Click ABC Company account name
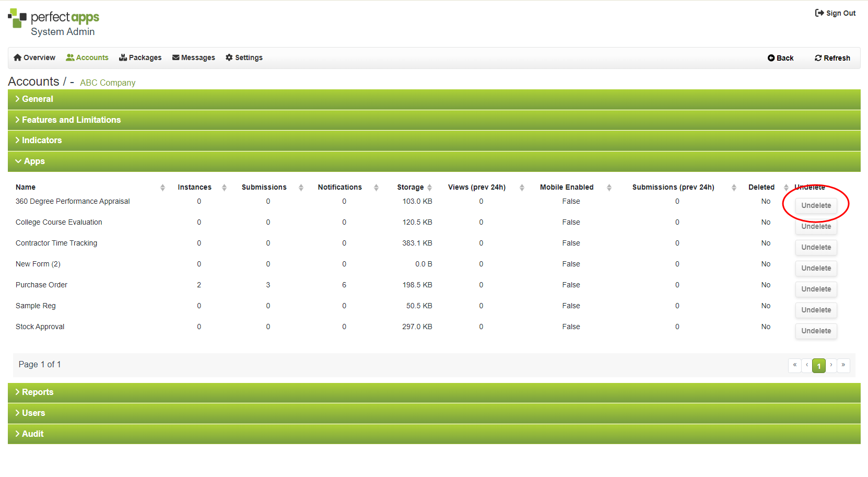This screenshot has height=477, width=868. pos(108,83)
